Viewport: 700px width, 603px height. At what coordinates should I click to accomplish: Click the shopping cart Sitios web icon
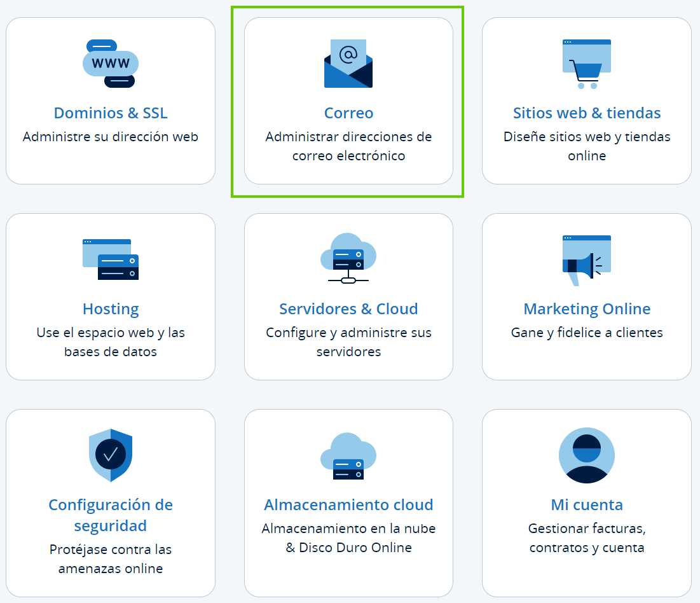587,64
